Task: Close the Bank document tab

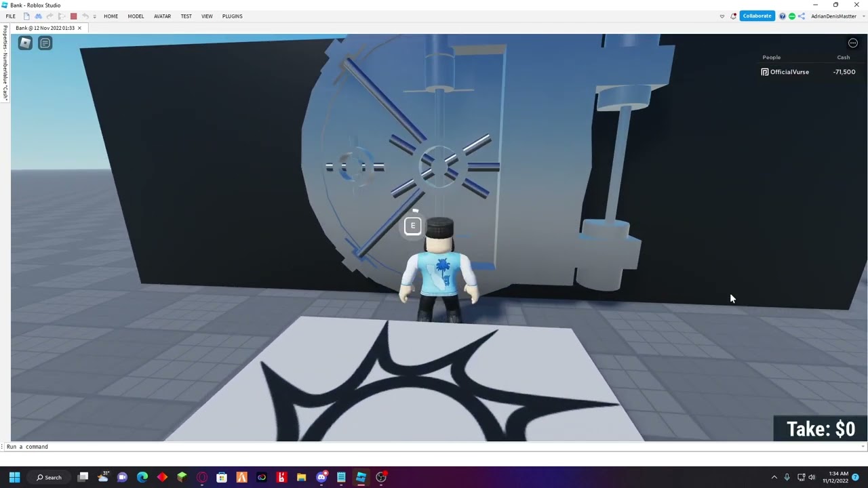Action: 79,28
